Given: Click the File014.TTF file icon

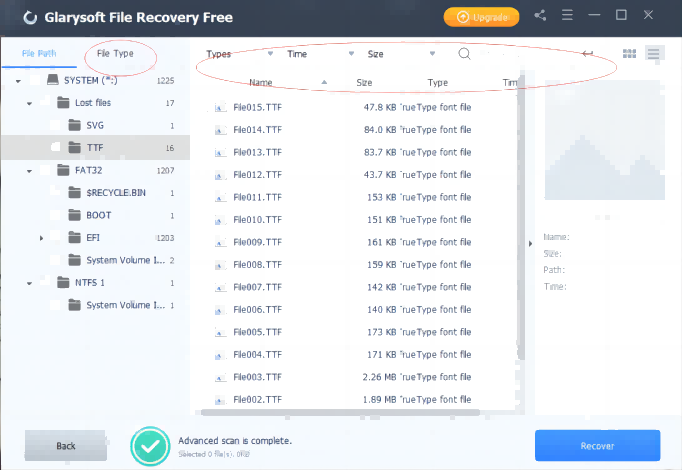Looking at the screenshot, I should [x=221, y=130].
